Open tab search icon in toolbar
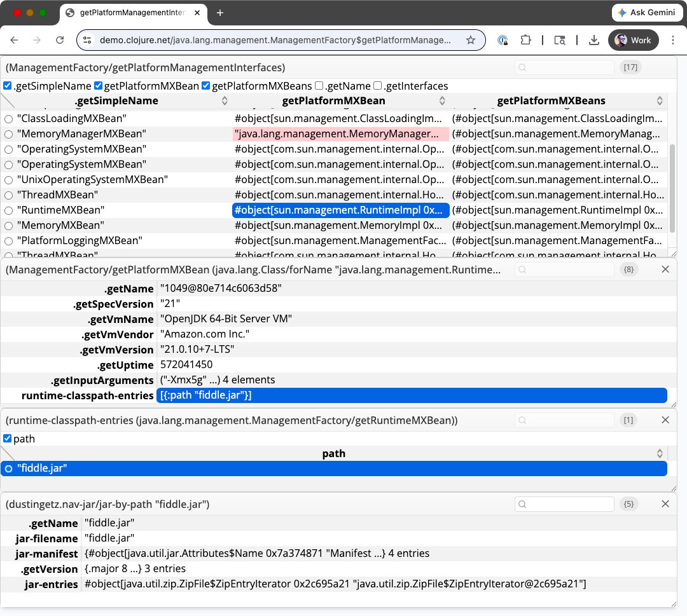 [560, 40]
